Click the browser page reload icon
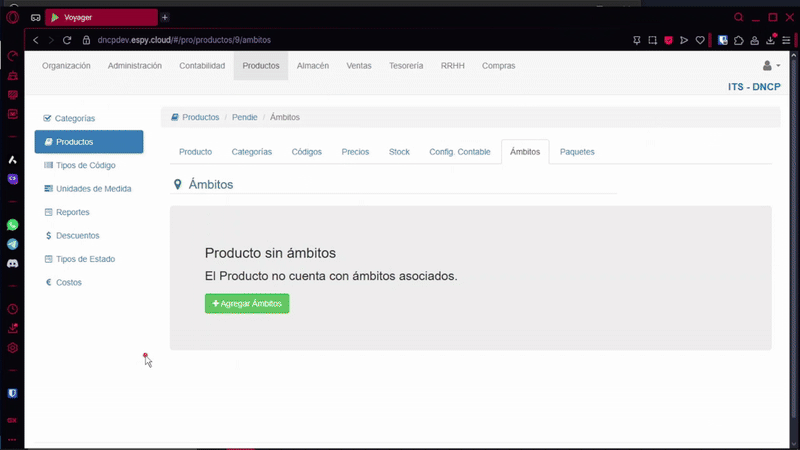Screen dimensions: 800x450 tap(67, 40)
